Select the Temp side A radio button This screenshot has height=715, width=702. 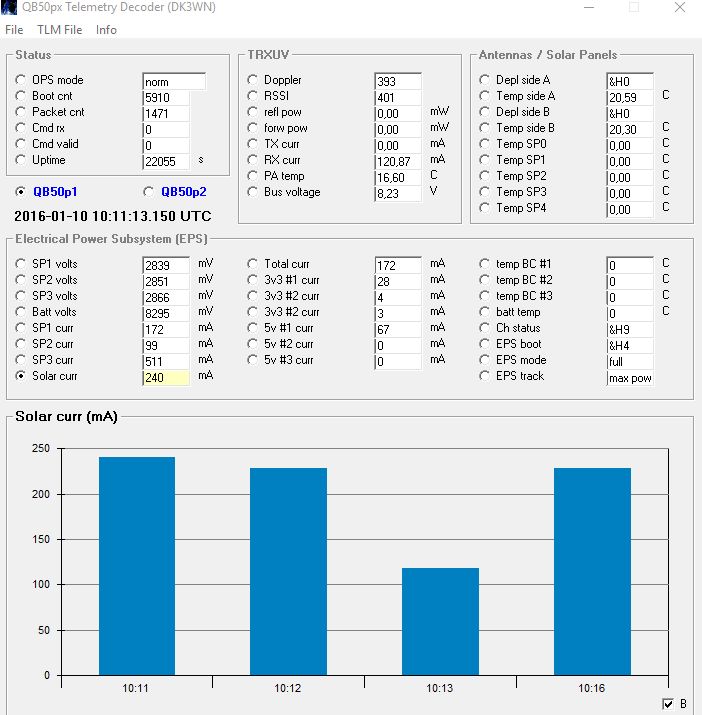click(484, 96)
